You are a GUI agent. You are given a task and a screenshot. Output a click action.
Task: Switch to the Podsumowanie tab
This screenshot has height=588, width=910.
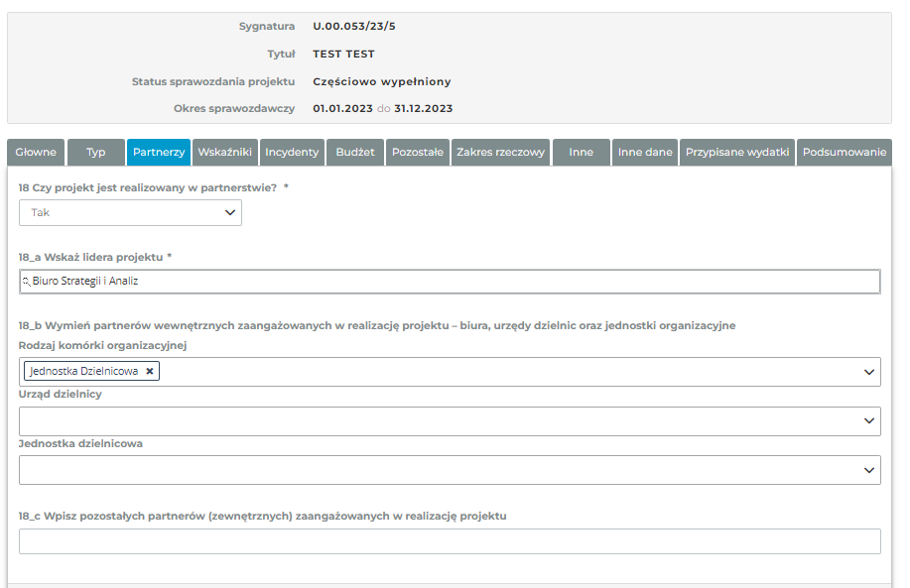click(845, 153)
